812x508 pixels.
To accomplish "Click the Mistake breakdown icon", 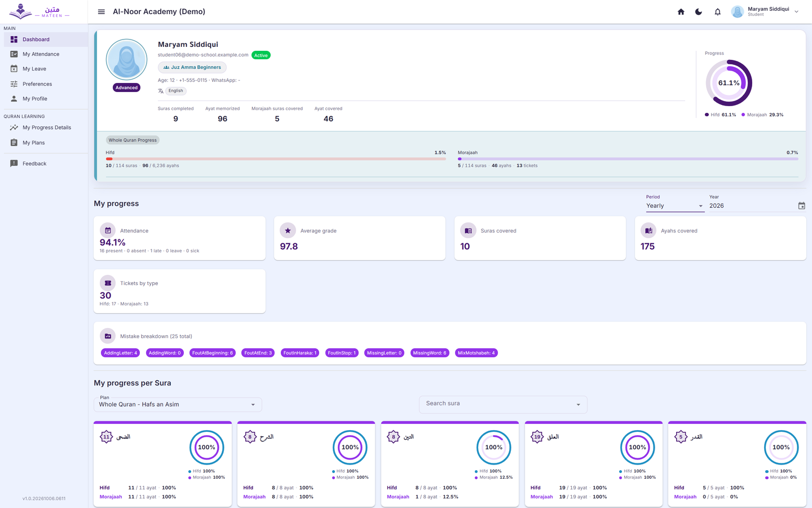I will click(x=108, y=336).
